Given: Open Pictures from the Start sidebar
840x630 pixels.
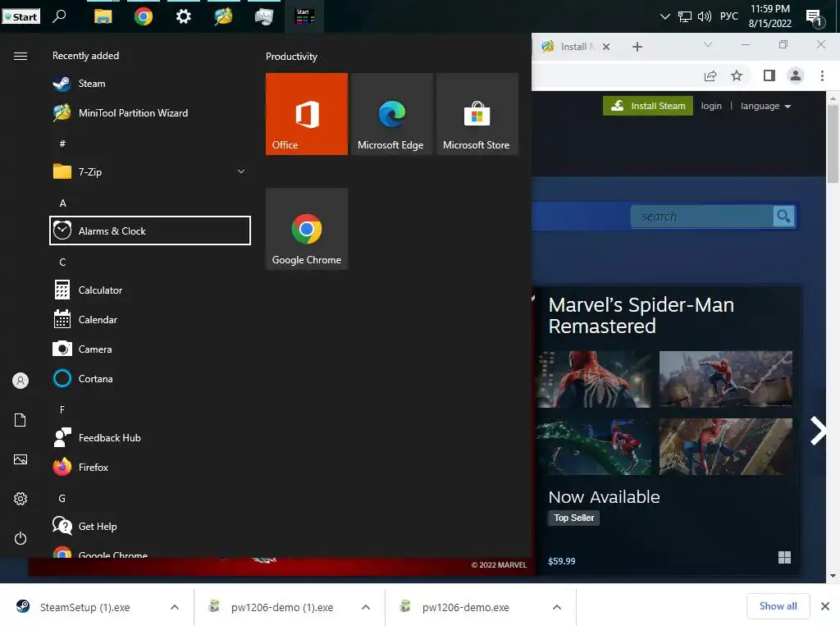Looking at the screenshot, I should point(21,459).
